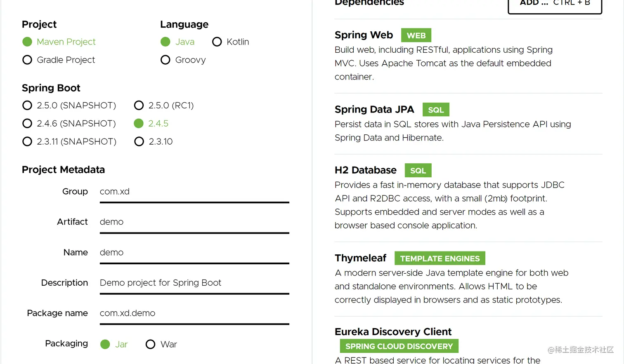This screenshot has height=364, width=624.
Task: Choose Java as the language
Action: coord(165,42)
